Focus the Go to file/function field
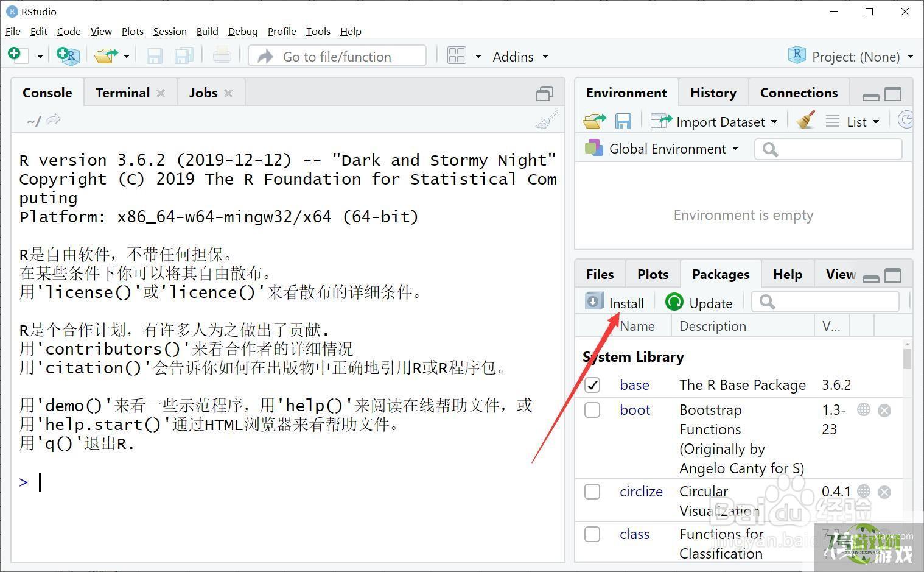The image size is (924, 572). 337,56
